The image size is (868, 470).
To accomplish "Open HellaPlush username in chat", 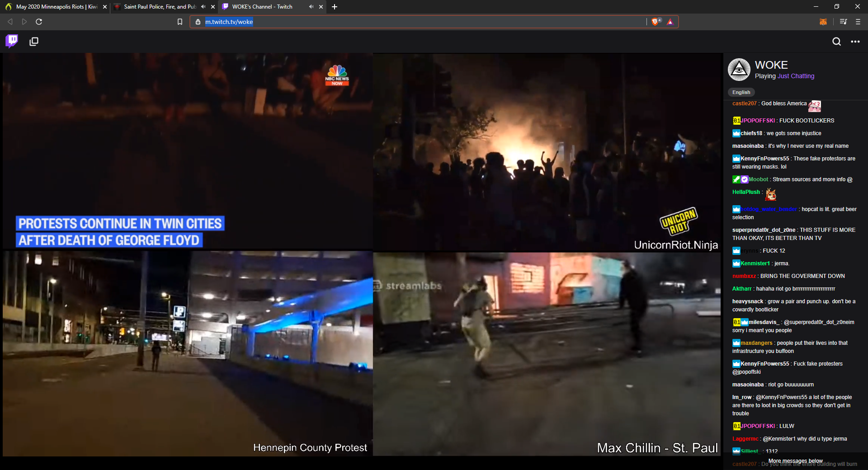I will [x=746, y=192].
